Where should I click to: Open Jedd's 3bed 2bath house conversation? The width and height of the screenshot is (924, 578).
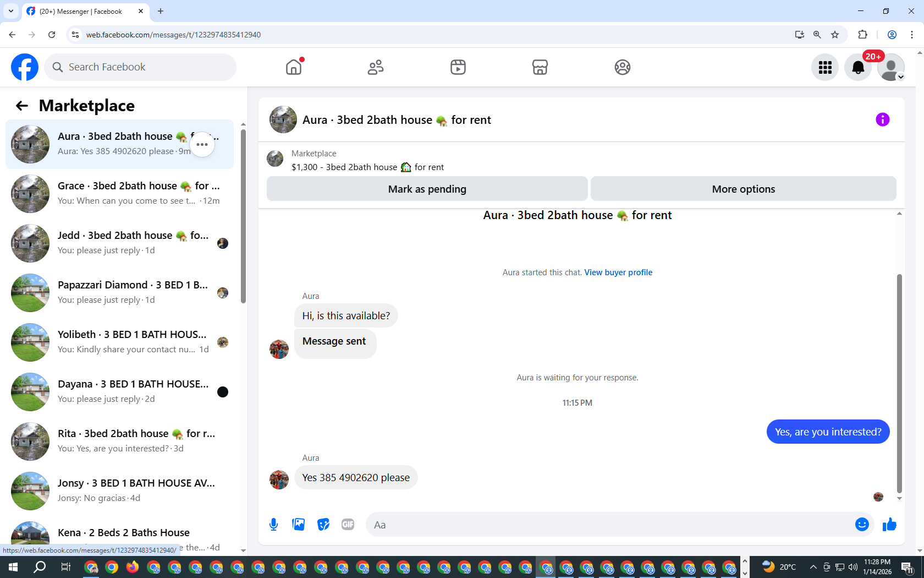119,243
